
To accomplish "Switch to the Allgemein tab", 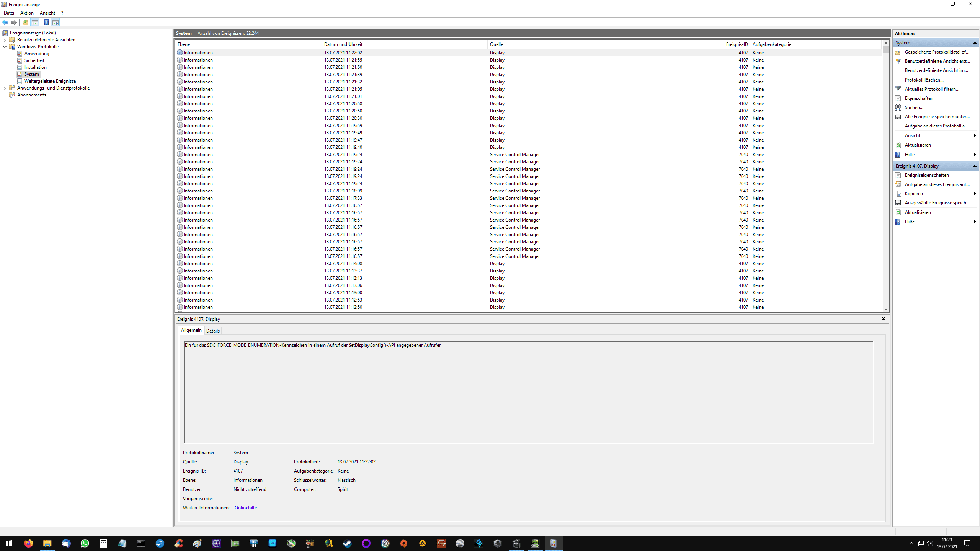I will pos(191,330).
